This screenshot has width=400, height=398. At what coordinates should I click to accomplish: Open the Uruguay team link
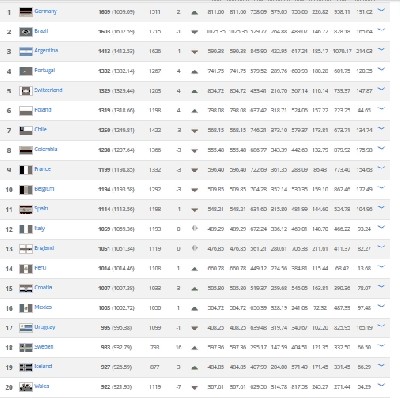pyautogui.click(x=45, y=327)
